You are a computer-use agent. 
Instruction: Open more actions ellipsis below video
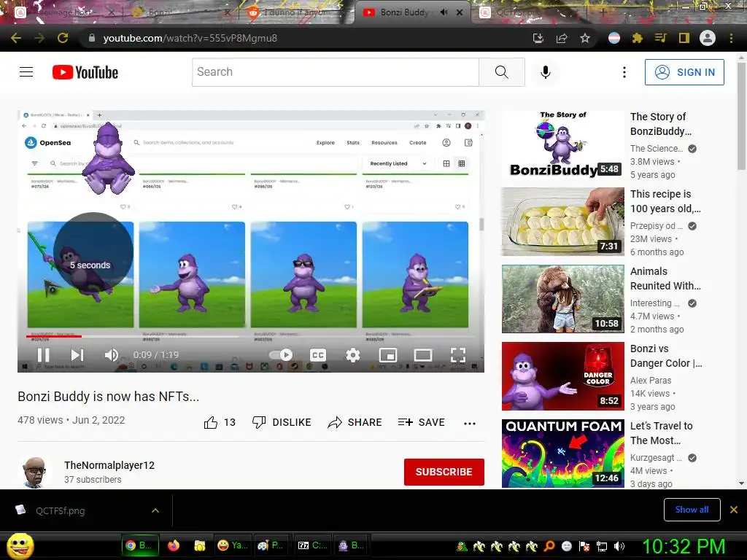tap(470, 424)
